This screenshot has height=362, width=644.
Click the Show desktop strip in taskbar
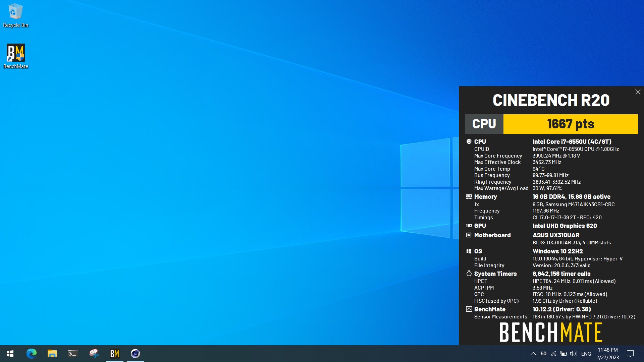643,354
